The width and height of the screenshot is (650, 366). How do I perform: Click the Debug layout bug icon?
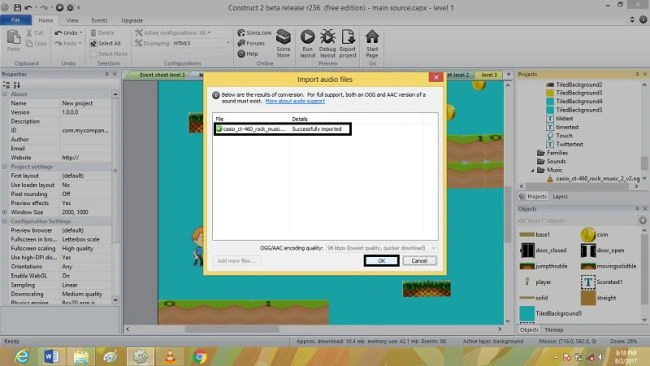(327, 37)
